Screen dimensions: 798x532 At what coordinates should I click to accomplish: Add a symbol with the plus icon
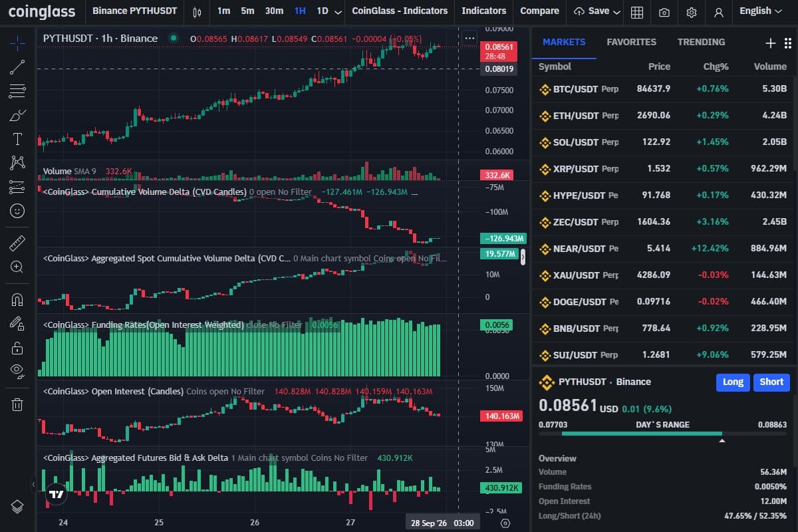tap(771, 43)
